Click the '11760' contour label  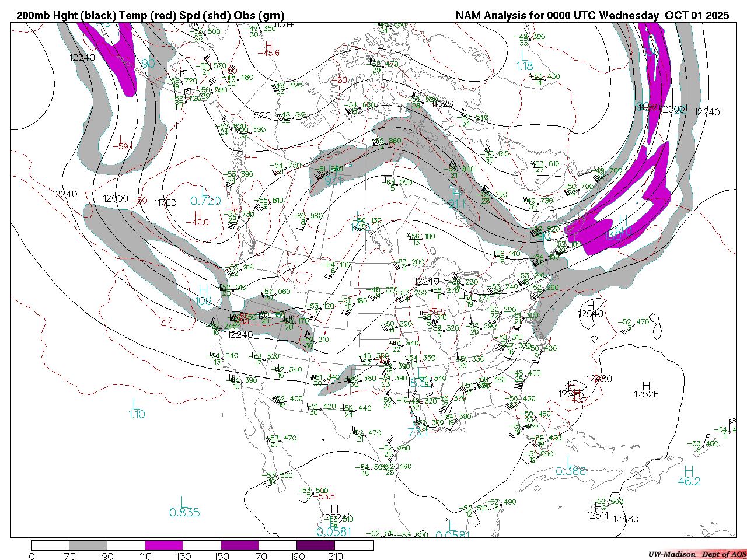(x=165, y=203)
